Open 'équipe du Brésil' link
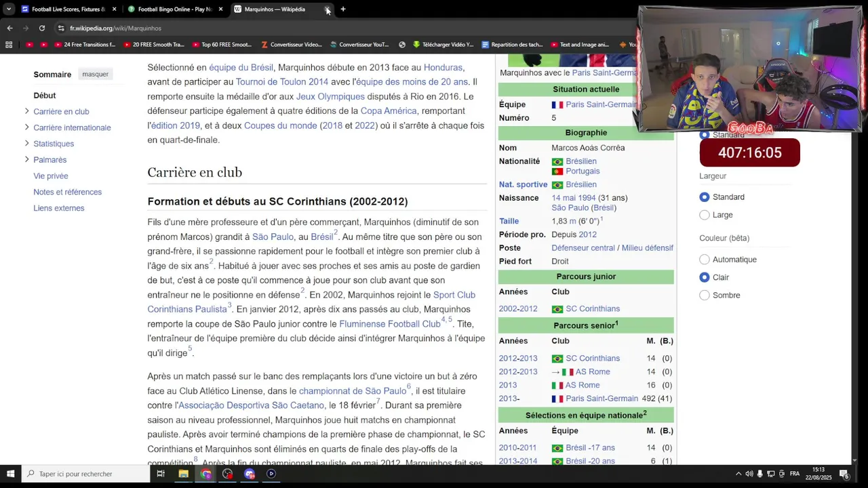 point(241,67)
